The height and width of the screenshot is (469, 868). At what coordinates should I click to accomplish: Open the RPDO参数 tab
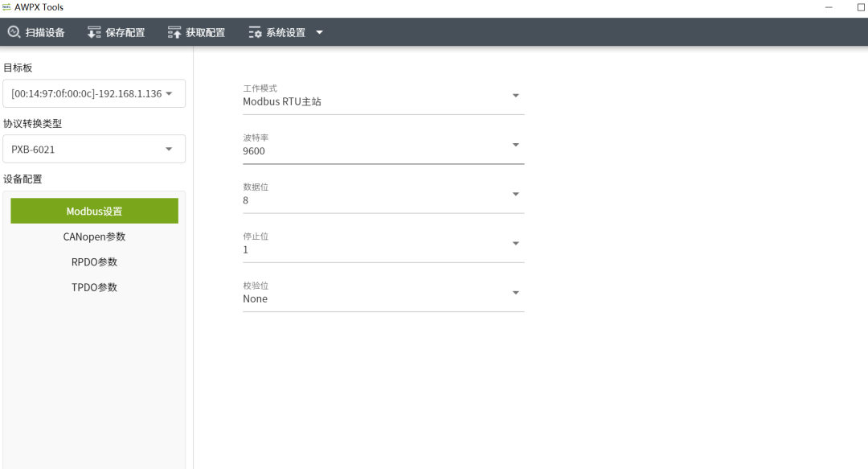point(94,261)
